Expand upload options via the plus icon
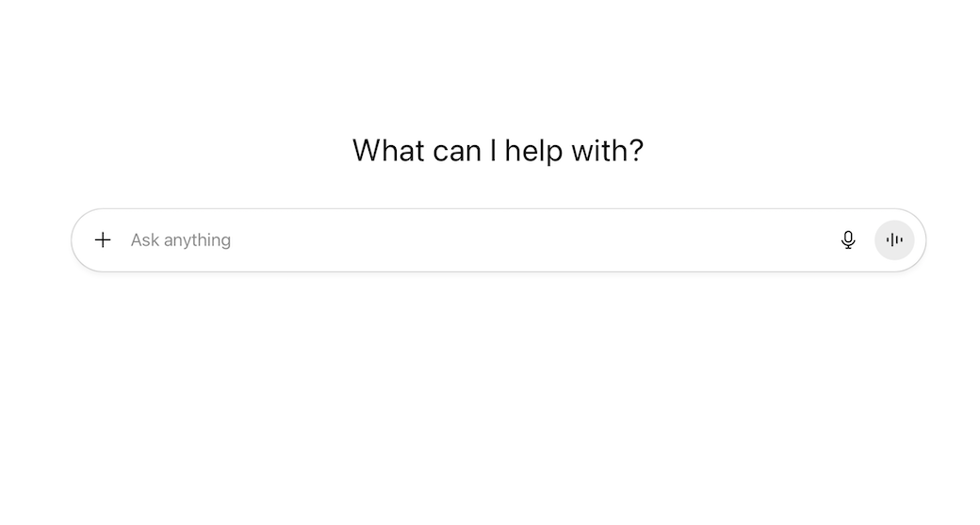 103,240
